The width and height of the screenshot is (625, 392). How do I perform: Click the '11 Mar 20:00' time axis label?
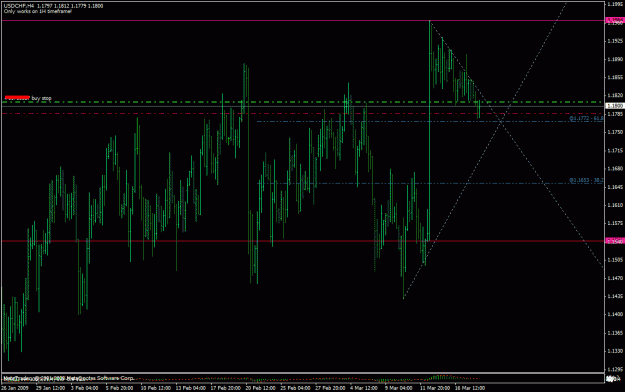(435, 388)
